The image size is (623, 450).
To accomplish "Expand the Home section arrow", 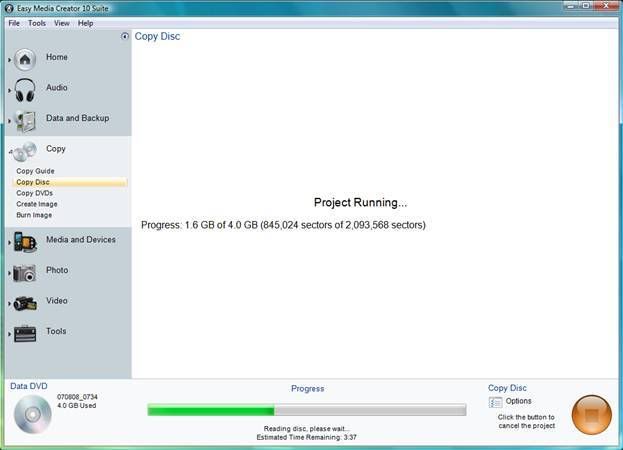I will [10, 60].
